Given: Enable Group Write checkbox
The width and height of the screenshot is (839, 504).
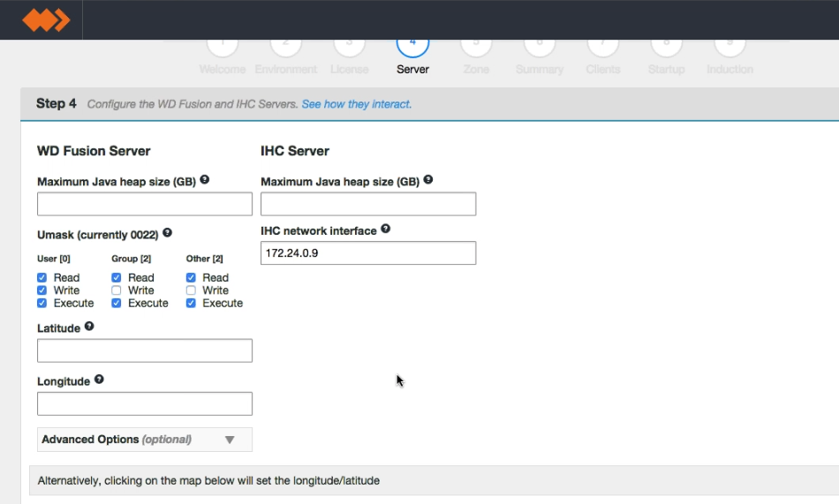Looking at the screenshot, I should point(116,290).
